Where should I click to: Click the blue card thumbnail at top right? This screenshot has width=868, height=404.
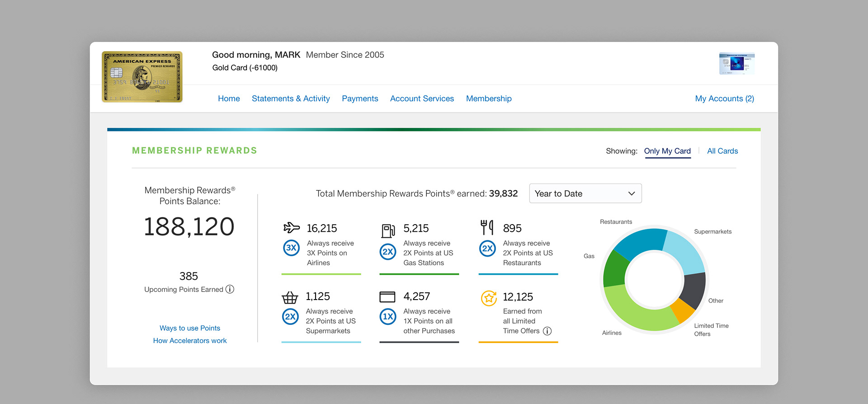click(736, 64)
